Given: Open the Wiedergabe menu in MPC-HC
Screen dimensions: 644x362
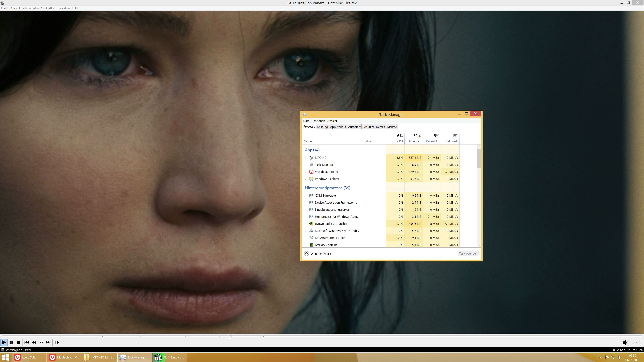Looking at the screenshot, I should point(31,8).
